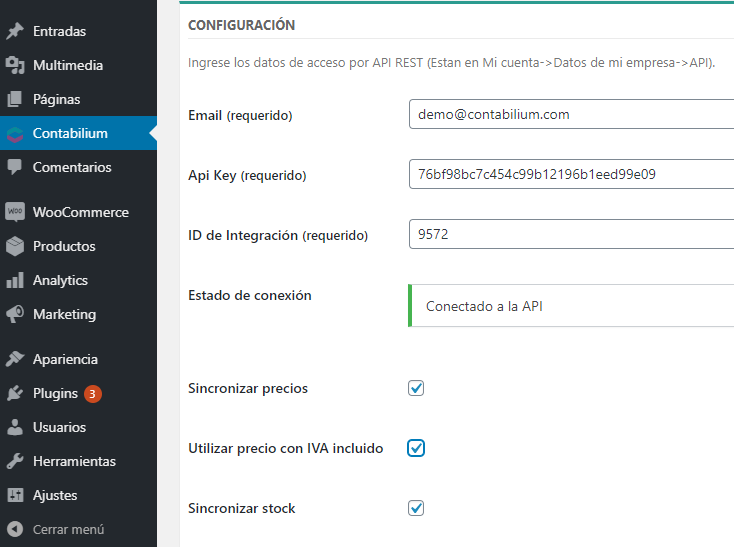Click the Comentarios speech bubble icon
Image resolution: width=734 pixels, height=547 pixels.
click(15, 167)
